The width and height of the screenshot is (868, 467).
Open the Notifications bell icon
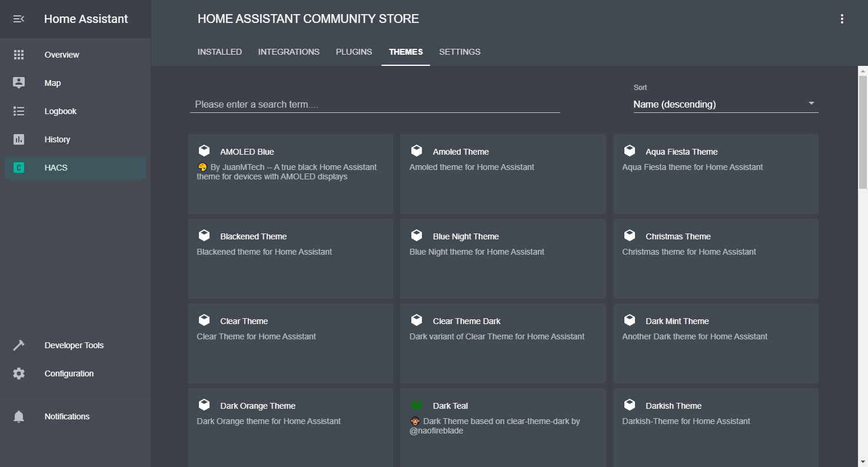click(x=19, y=416)
